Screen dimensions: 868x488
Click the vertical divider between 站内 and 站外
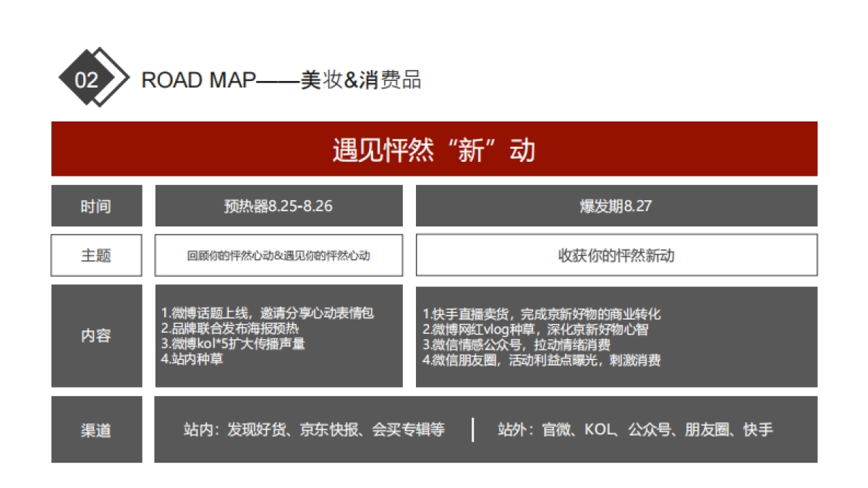[x=475, y=429]
